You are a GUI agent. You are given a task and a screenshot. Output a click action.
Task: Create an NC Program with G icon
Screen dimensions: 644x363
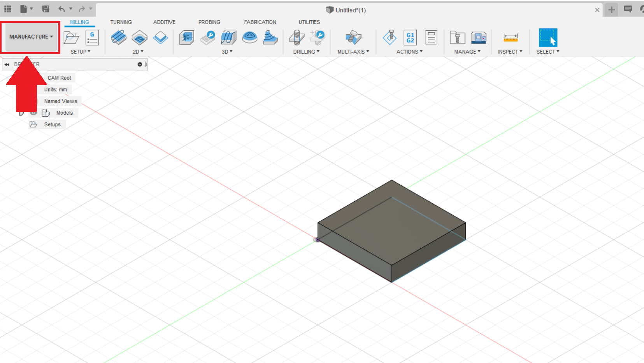92,38
